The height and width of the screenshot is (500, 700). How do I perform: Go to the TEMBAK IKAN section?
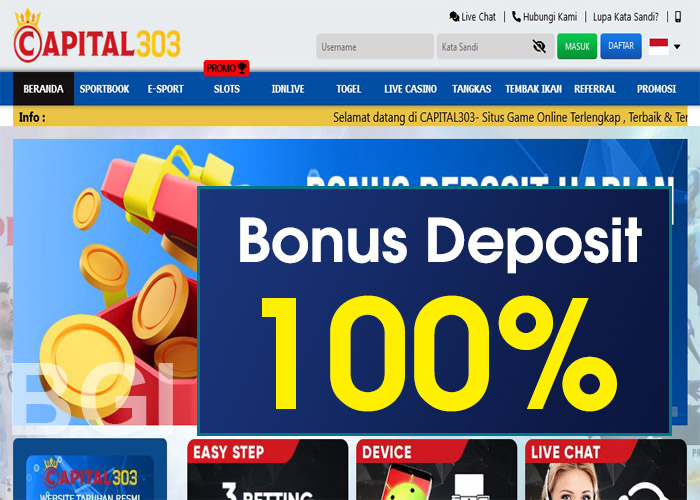(x=533, y=89)
